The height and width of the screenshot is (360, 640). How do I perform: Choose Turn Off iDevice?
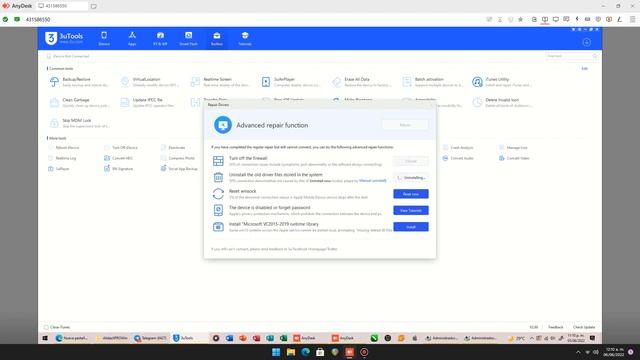pyautogui.click(x=121, y=147)
